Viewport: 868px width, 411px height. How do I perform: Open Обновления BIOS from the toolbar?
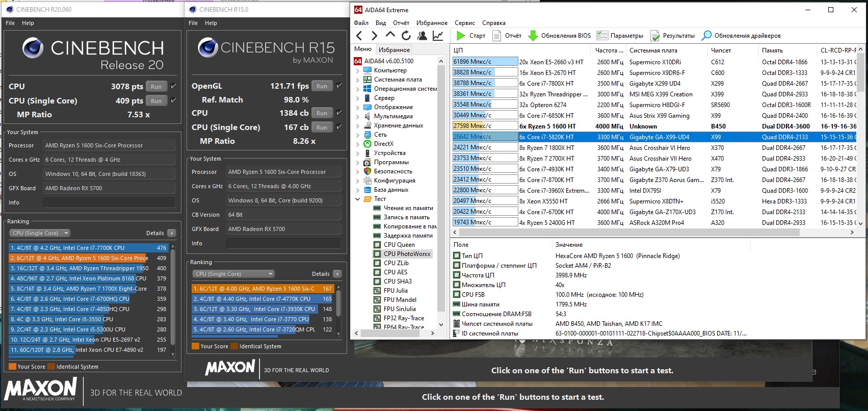pos(559,36)
